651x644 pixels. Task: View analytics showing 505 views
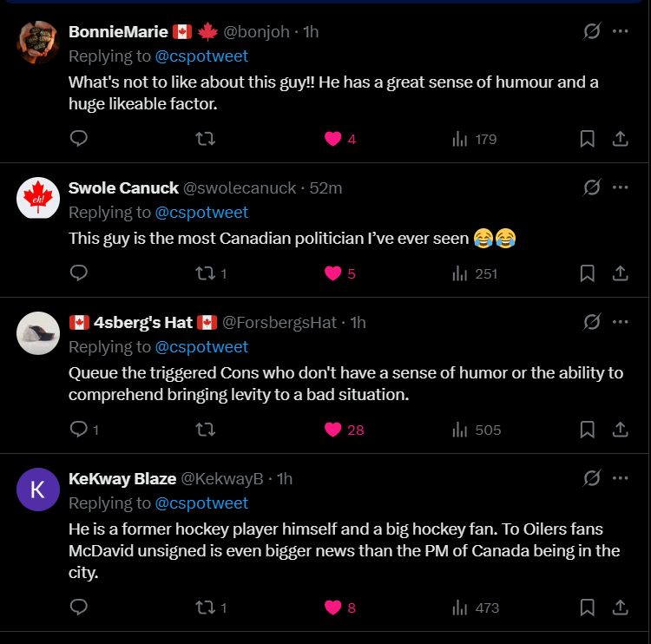[x=477, y=430]
